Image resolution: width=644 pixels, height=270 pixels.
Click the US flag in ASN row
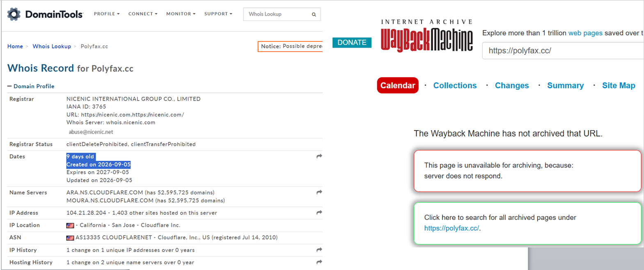70,238
